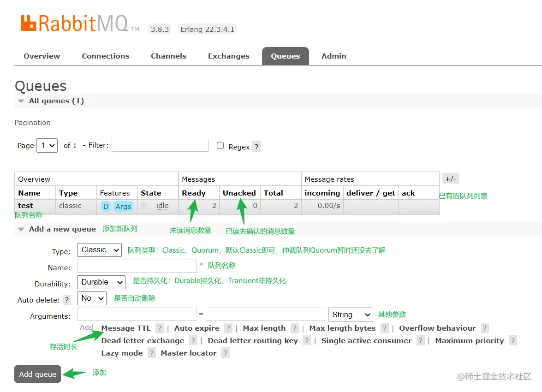Image resolution: width=542 pixels, height=392 pixels.
Task: Open help for Auto delete
Action: click(67, 300)
